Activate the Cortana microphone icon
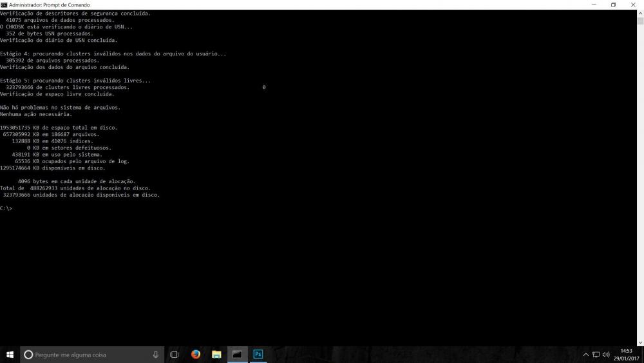644x363 pixels. (156, 355)
